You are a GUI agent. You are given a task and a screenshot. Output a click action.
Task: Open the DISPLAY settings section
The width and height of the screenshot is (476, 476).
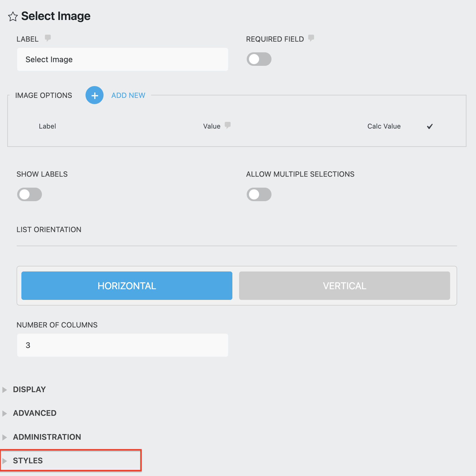[x=29, y=390]
